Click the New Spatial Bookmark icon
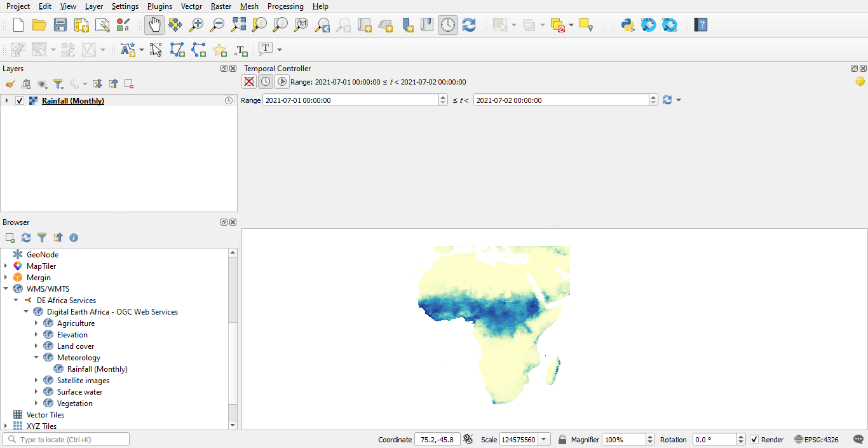The image size is (868, 448). coord(406,25)
